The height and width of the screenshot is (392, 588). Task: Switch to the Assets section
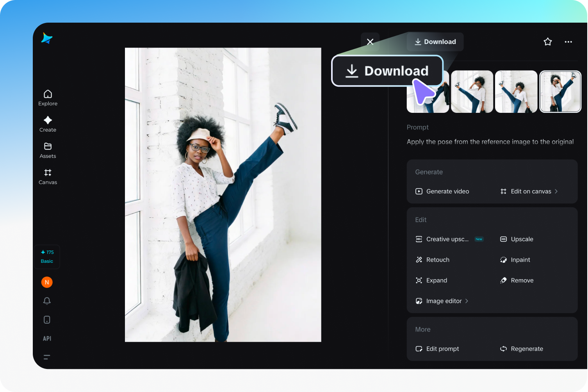(x=48, y=150)
